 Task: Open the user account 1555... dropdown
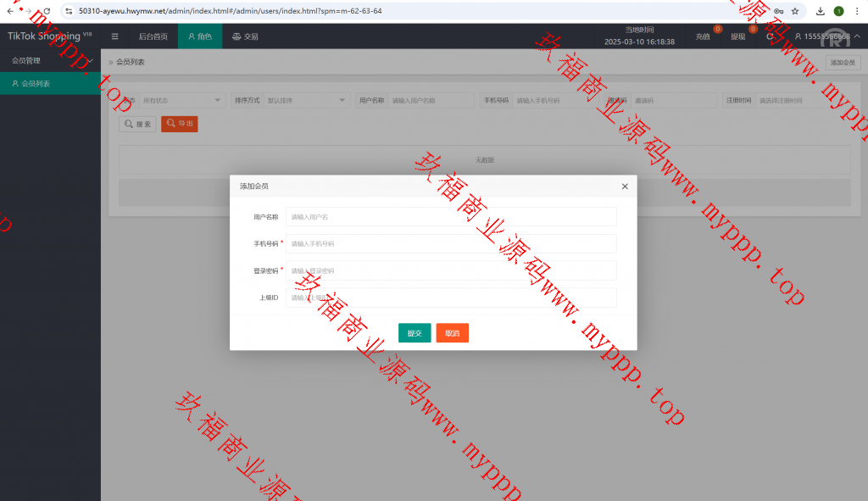click(826, 36)
